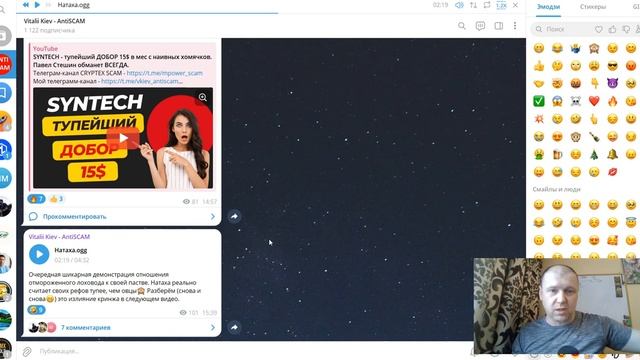
Task: Insert the champagne bottle emoji
Action: 594,137
